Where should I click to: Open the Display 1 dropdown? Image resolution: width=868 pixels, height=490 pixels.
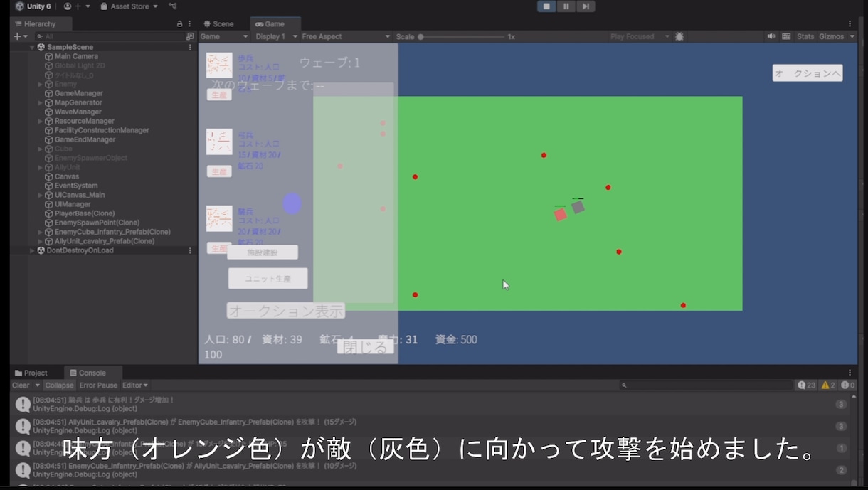275,36
